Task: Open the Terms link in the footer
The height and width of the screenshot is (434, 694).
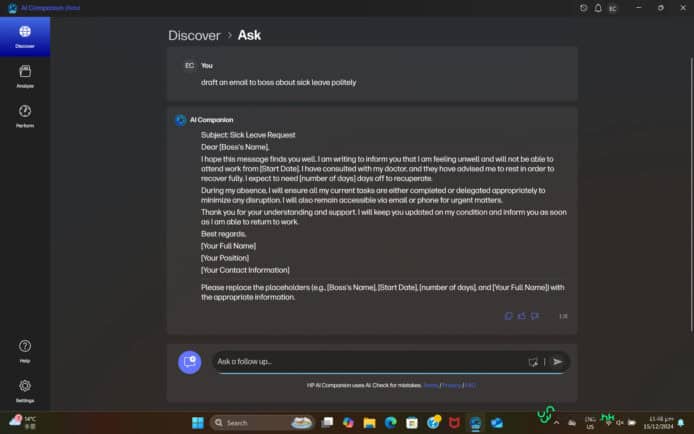Action: point(431,385)
